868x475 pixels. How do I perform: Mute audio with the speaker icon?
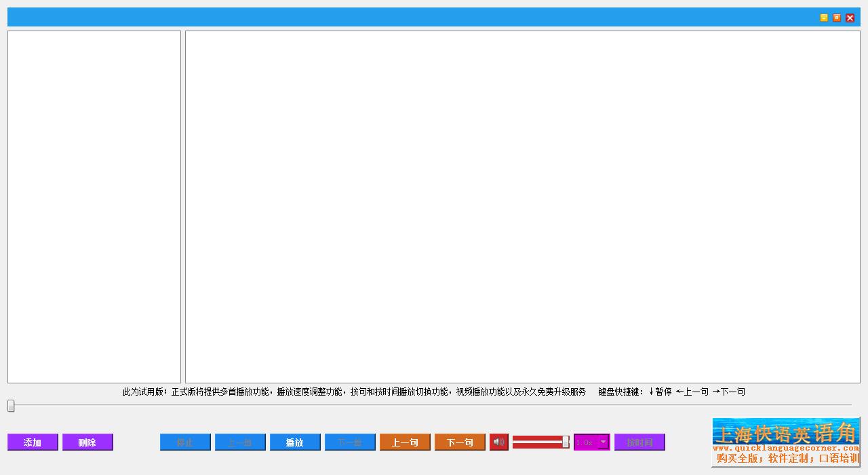click(x=499, y=442)
